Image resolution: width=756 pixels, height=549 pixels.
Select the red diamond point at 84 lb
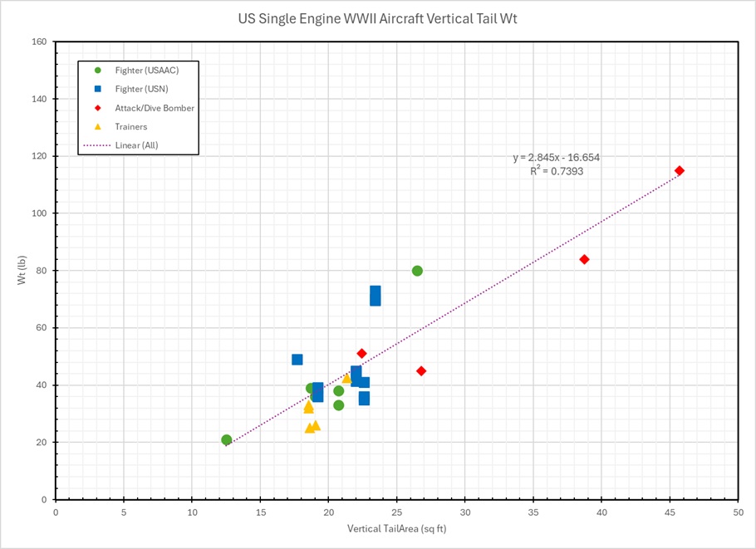pos(585,259)
